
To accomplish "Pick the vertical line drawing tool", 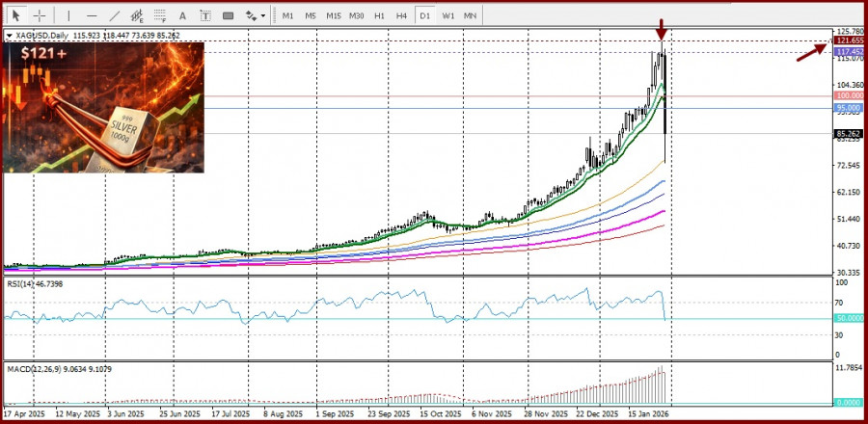I will 68,16.
